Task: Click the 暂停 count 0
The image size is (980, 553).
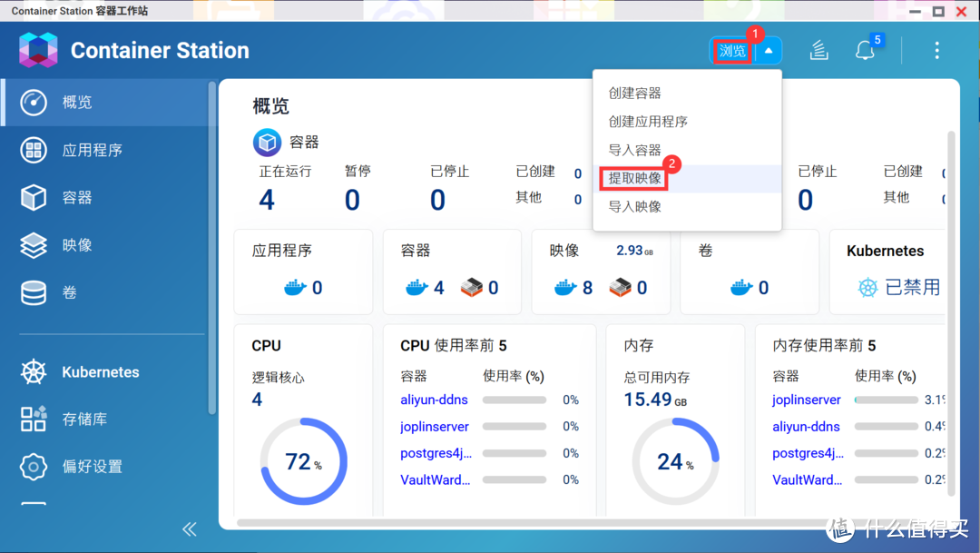Action: pyautogui.click(x=352, y=200)
